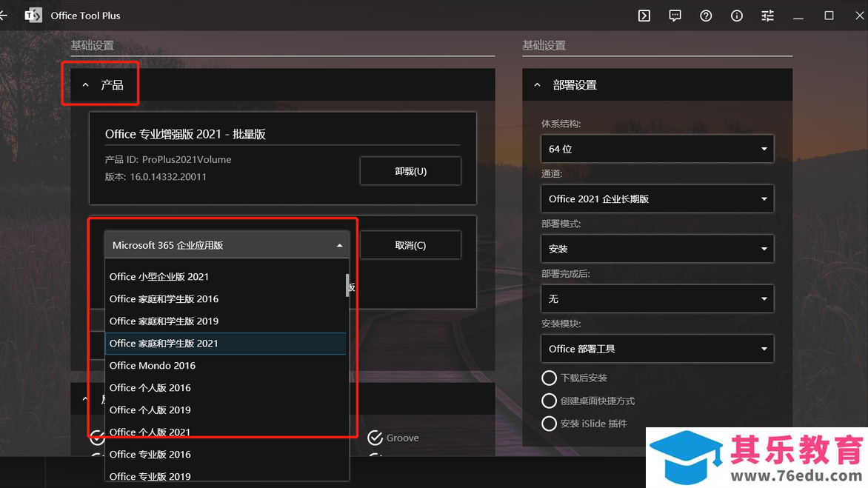Image resolution: width=868 pixels, height=488 pixels.
Task: Click the Office 专业增强版 2021 - 批量版 title
Action: [x=185, y=134]
